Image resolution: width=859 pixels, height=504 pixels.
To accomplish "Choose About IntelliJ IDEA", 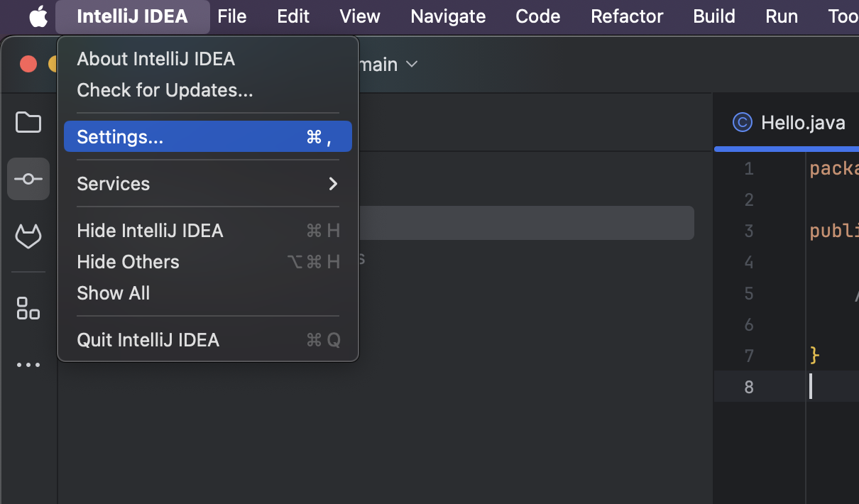I will tap(155, 59).
